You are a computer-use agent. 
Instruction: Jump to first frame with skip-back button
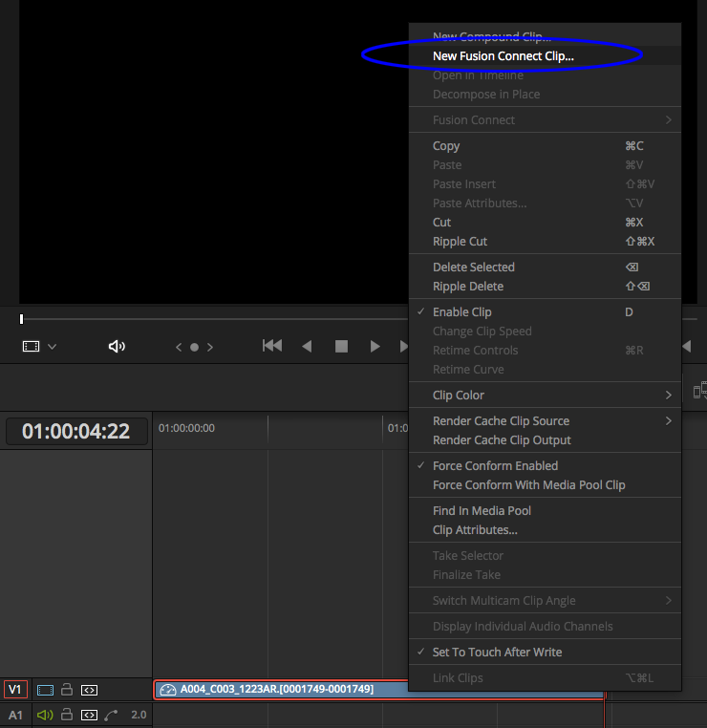272,346
